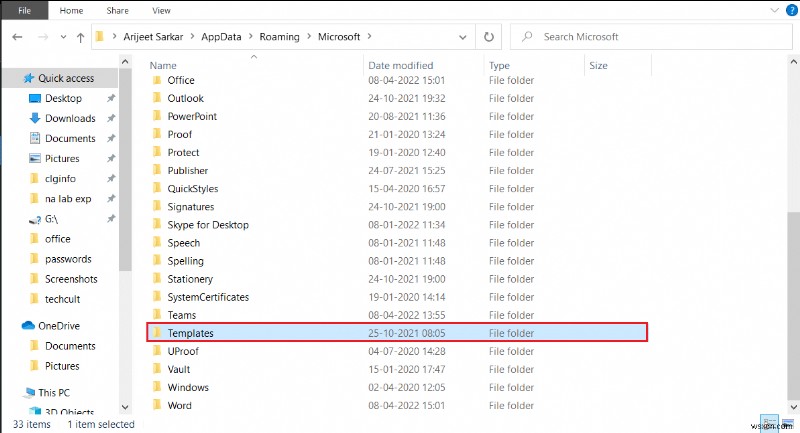Viewport: 800px width, 433px height.
Task: Open Downloads in Quick access
Action: coord(70,118)
